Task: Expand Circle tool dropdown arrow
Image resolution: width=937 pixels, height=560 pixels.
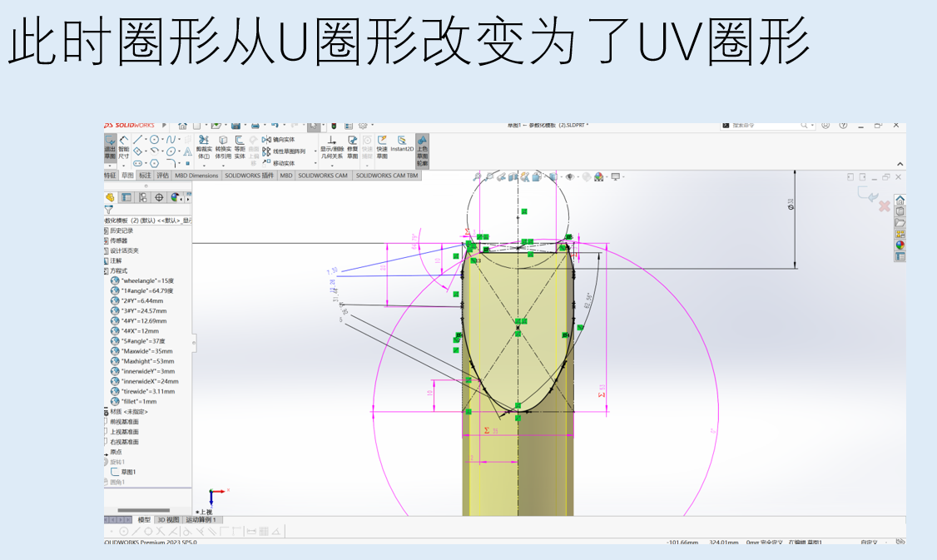Action: pos(162,139)
